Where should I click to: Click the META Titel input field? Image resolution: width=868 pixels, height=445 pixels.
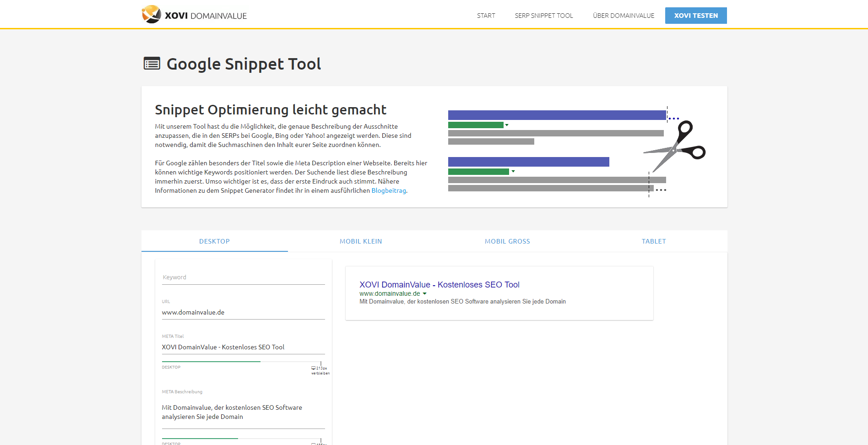[x=243, y=347]
